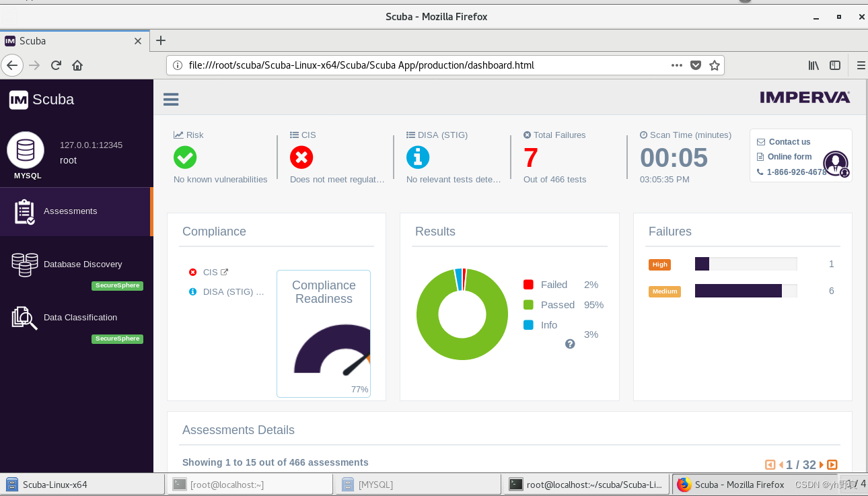Click the green Risk checkmark icon
Screen dimensions: 868x496
185,157
